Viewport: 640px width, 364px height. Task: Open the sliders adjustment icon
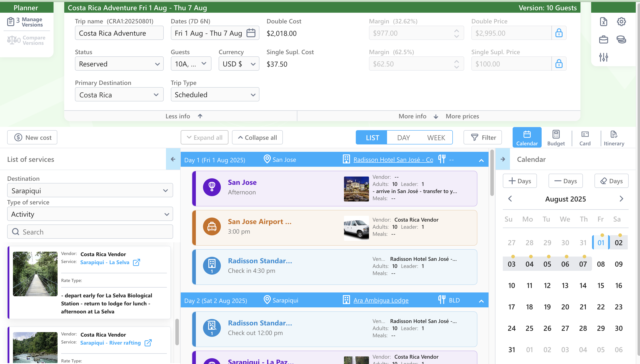pyautogui.click(x=603, y=57)
